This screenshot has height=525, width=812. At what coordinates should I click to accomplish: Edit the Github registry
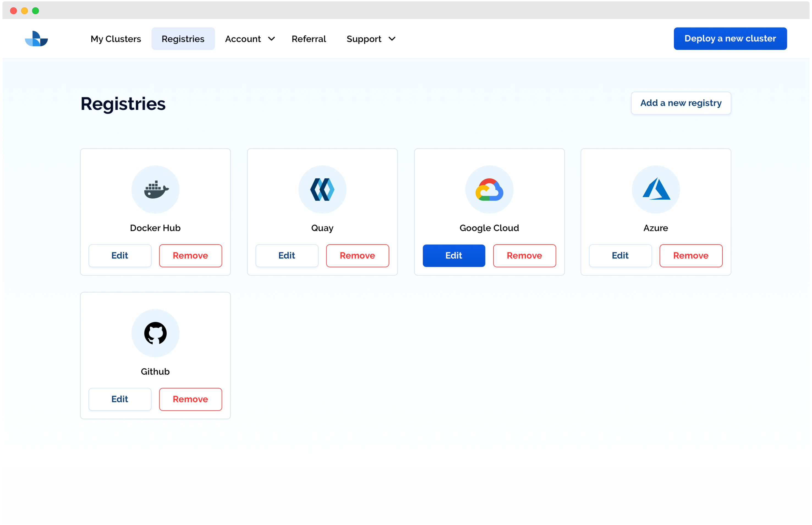pyautogui.click(x=120, y=399)
